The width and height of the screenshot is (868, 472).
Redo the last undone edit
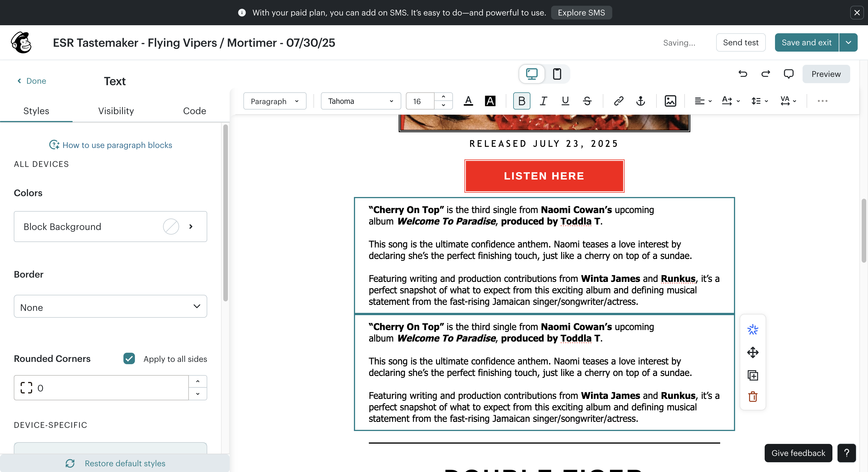(766, 74)
